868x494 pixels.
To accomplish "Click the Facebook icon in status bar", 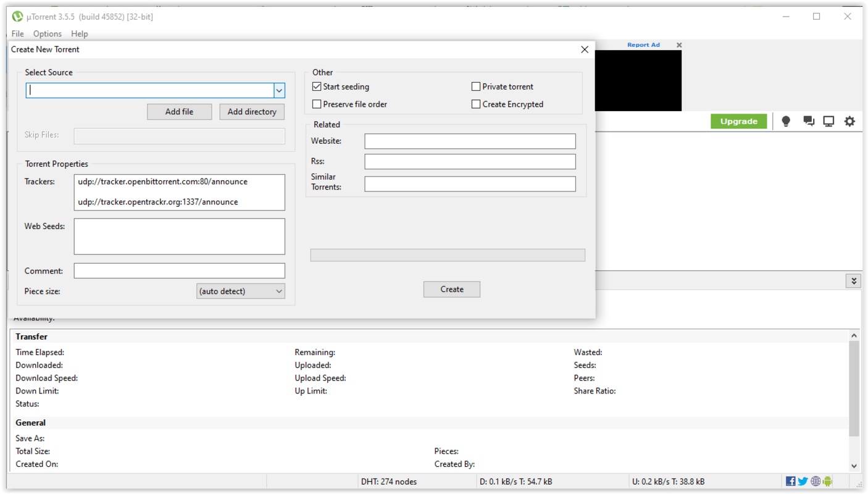I will coord(790,482).
